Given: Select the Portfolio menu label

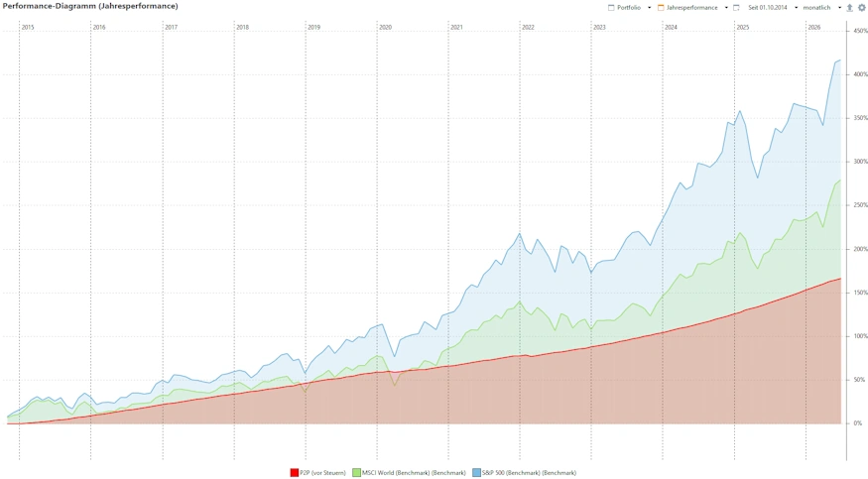Looking at the screenshot, I should click(629, 8).
